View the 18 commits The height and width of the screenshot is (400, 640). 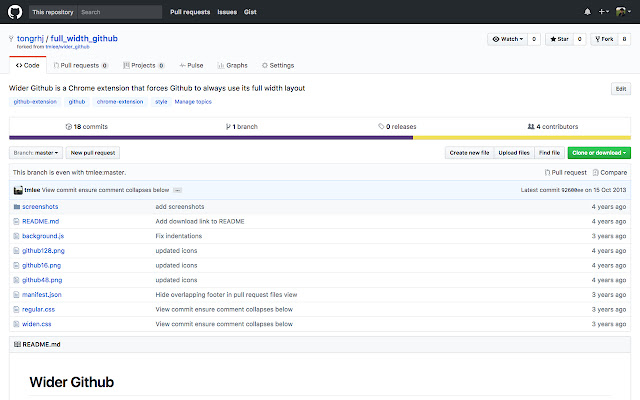pyautogui.click(x=87, y=127)
